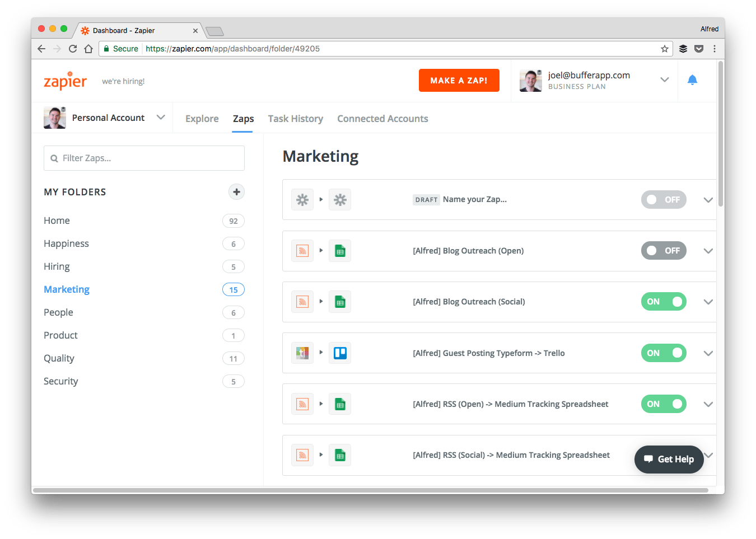Open the Chrome three-dot menu

(715, 49)
